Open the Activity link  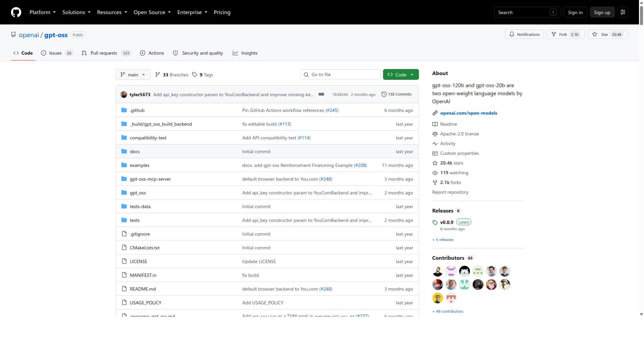[x=444, y=143]
